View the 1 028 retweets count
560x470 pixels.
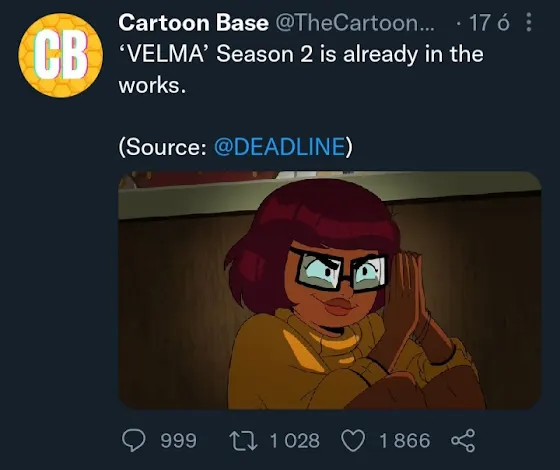[295, 440]
